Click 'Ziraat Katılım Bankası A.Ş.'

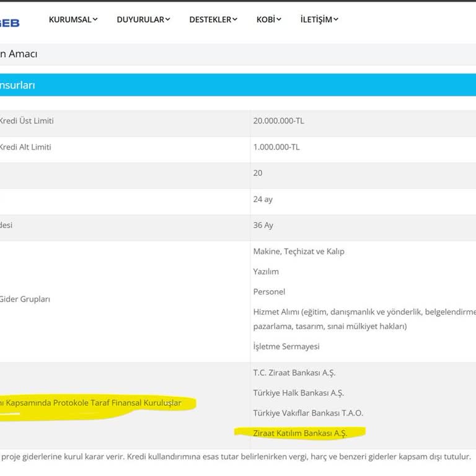click(x=300, y=433)
